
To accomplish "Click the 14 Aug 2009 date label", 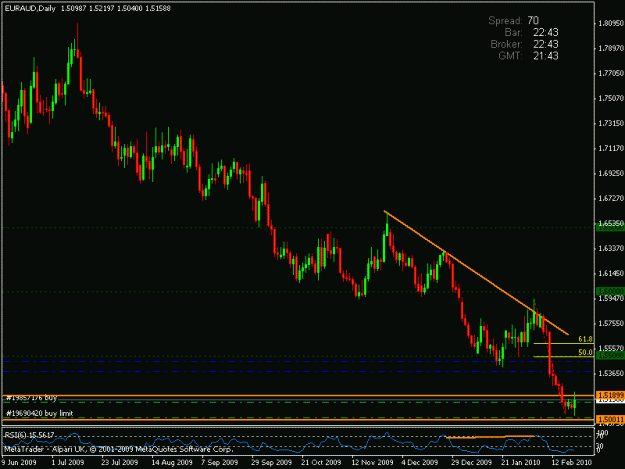I will pyautogui.click(x=171, y=462).
